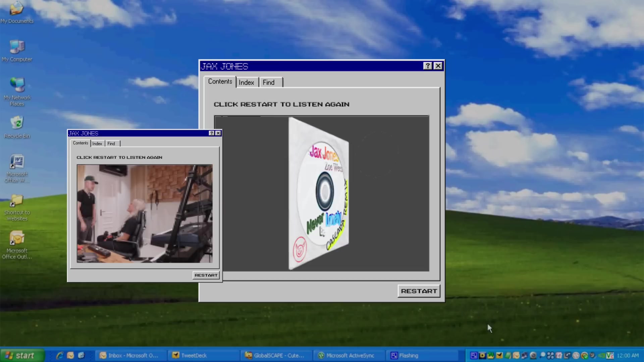Select the Recycle Bin desktop icon
Image resolution: width=644 pixels, height=362 pixels.
coord(17,127)
